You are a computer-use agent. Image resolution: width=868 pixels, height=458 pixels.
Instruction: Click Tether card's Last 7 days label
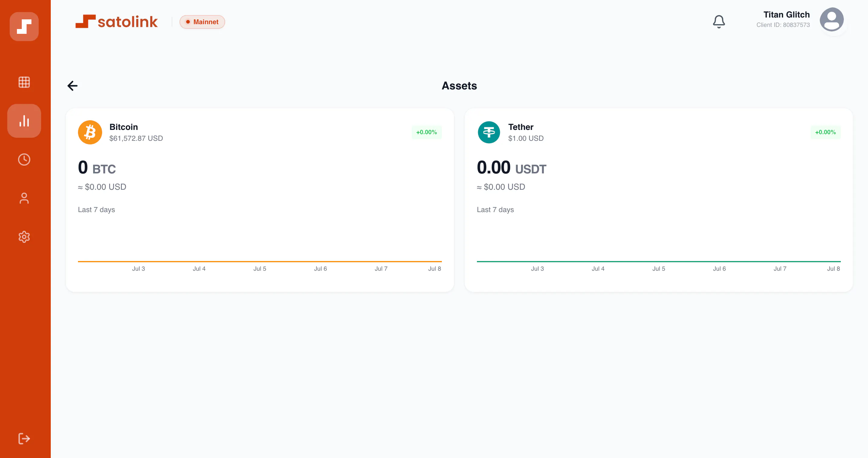495,210
